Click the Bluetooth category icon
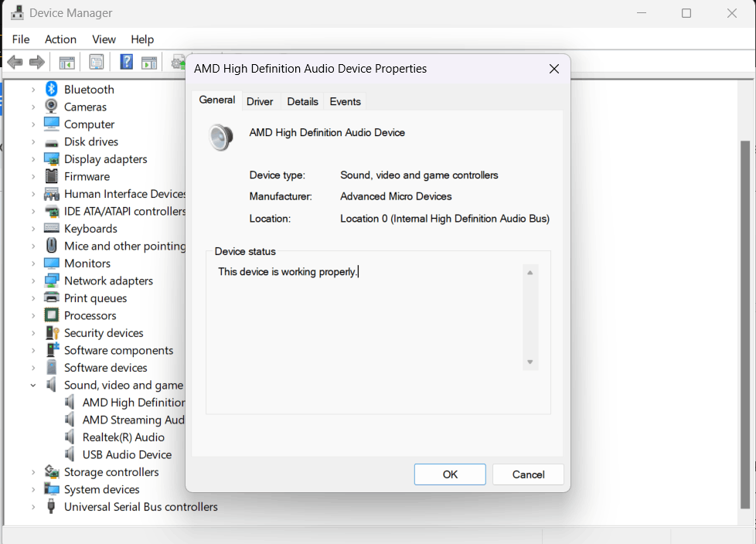This screenshot has height=544, width=756. pos(51,89)
